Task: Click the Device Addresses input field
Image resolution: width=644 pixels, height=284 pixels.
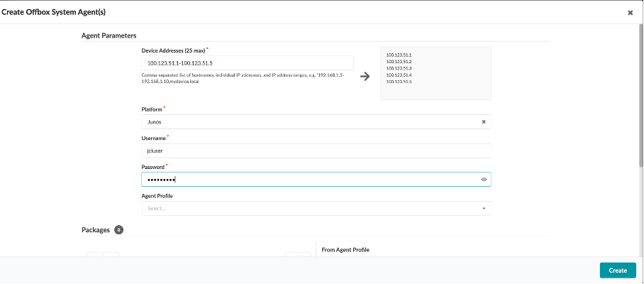Action: click(247, 64)
